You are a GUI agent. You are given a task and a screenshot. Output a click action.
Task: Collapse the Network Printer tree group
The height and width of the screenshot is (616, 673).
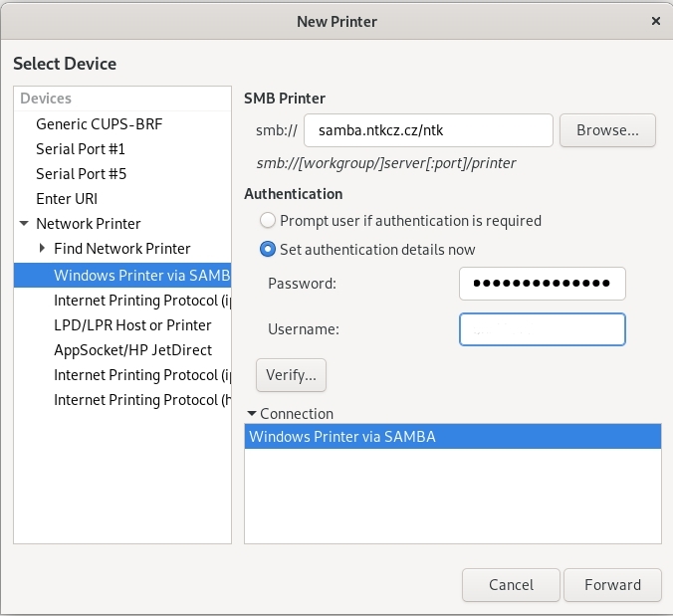(24, 224)
